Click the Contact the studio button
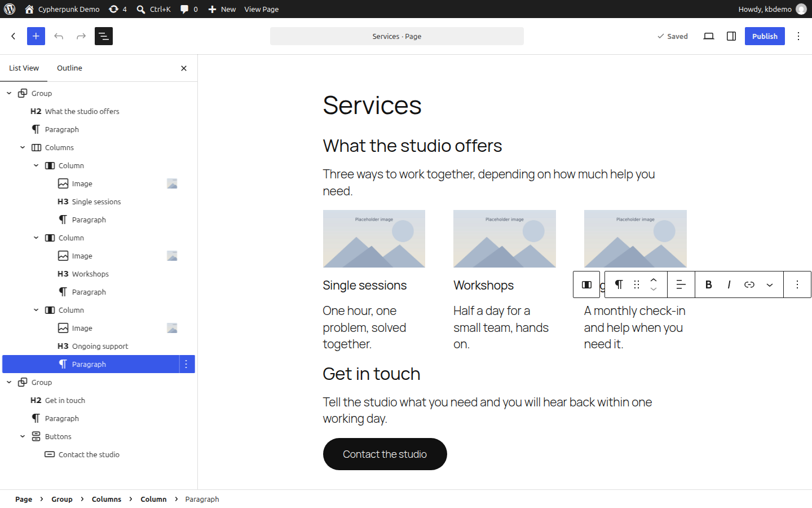The height and width of the screenshot is (508, 812). 385,454
